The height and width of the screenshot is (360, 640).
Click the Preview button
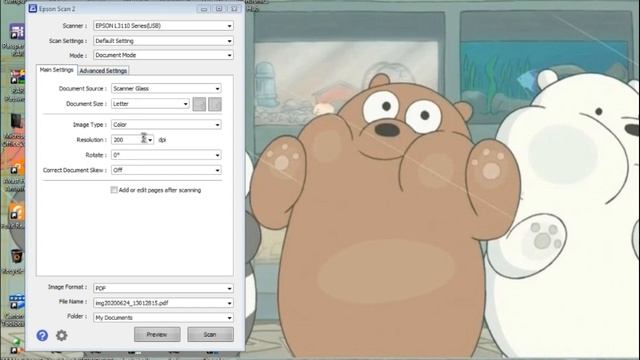[157, 334]
